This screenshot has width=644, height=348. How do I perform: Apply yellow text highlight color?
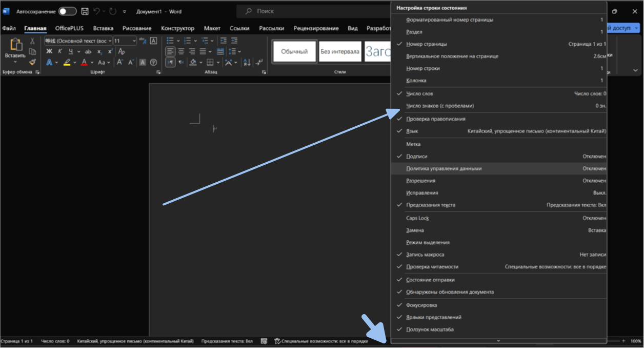click(67, 62)
